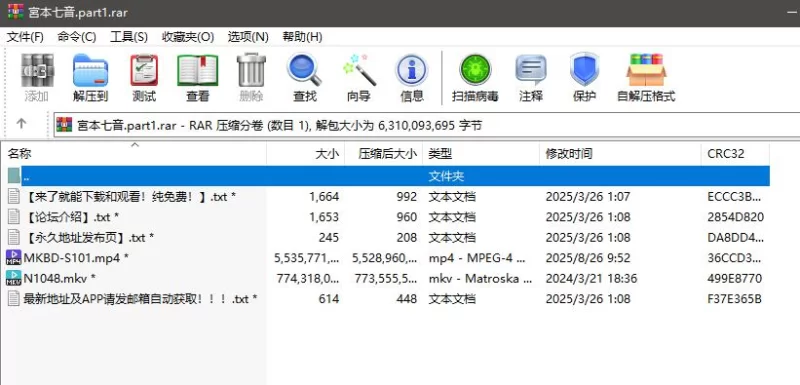Click the 删除 (Delete) trash icon

pyautogui.click(x=251, y=70)
